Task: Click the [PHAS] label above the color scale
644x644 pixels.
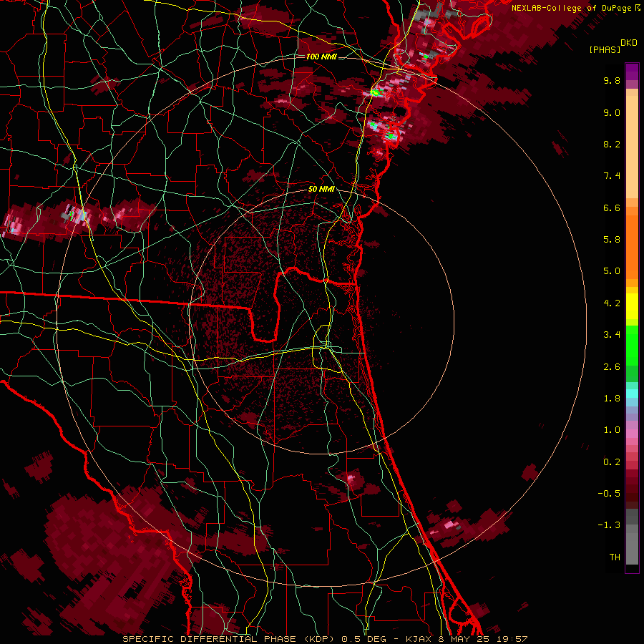Action: click(x=605, y=49)
